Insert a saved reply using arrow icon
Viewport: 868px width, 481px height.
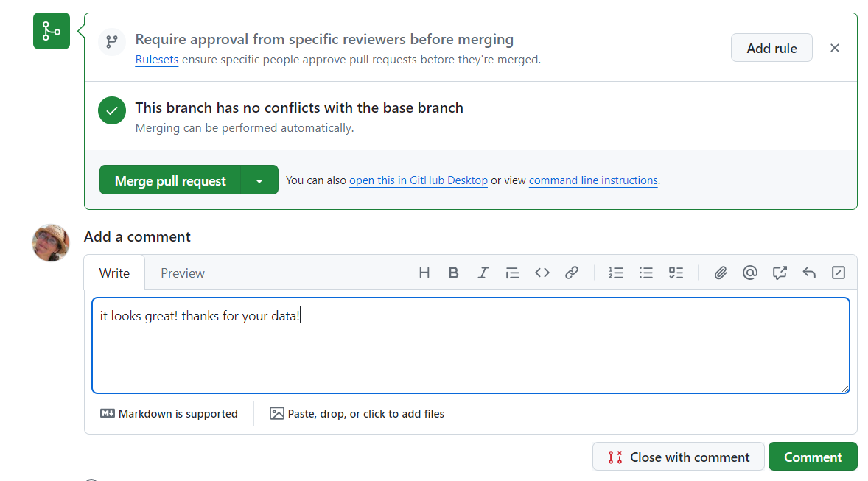(x=809, y=273)
